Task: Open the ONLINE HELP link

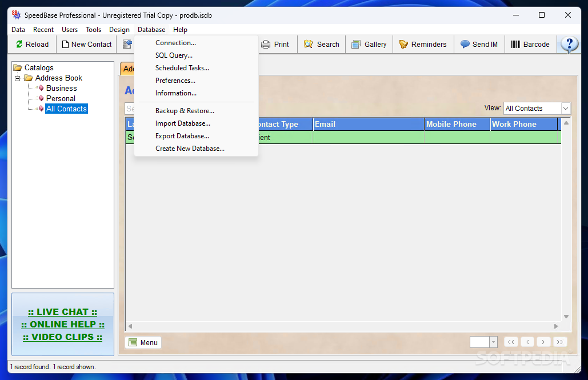Action: point(63,325)
